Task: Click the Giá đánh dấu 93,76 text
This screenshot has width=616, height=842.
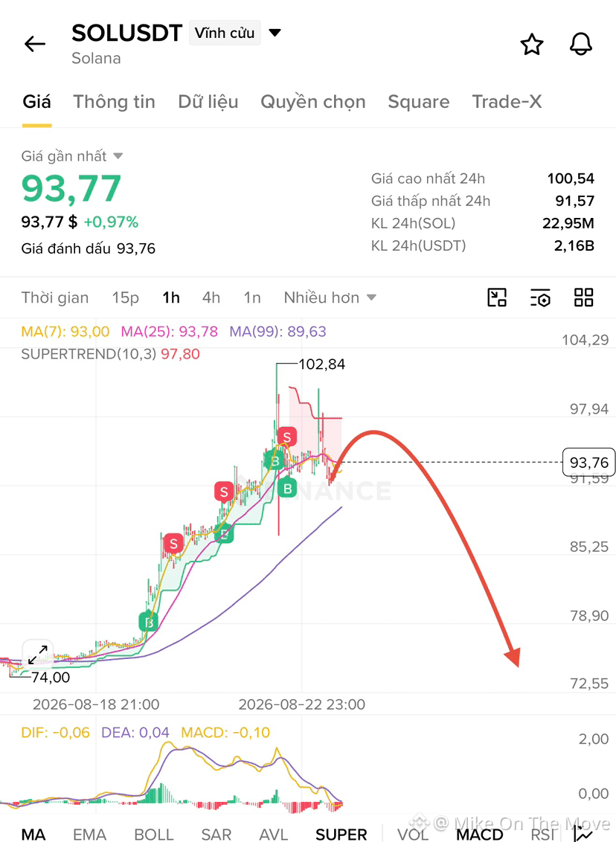Action: tap(88, 248)
